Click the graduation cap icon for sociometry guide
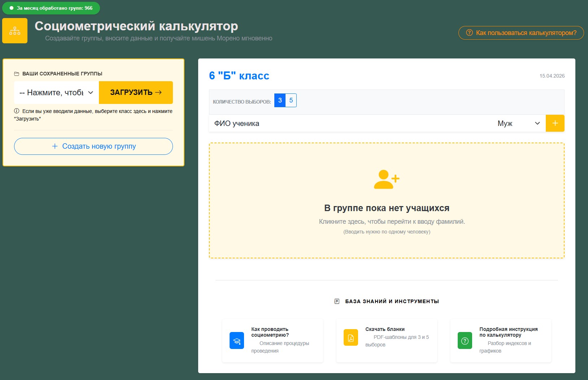The image size is (588, 380). pyautogui.click(x=237, y=340)
